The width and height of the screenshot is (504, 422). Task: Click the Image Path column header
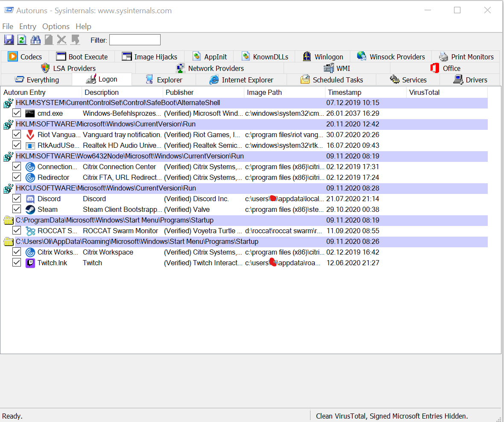284,93
